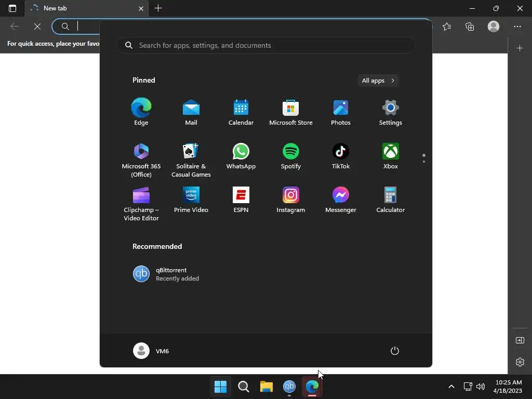532x399 pixels.
Task: Open Edge Settings and more menu
Action: [517, 26]
